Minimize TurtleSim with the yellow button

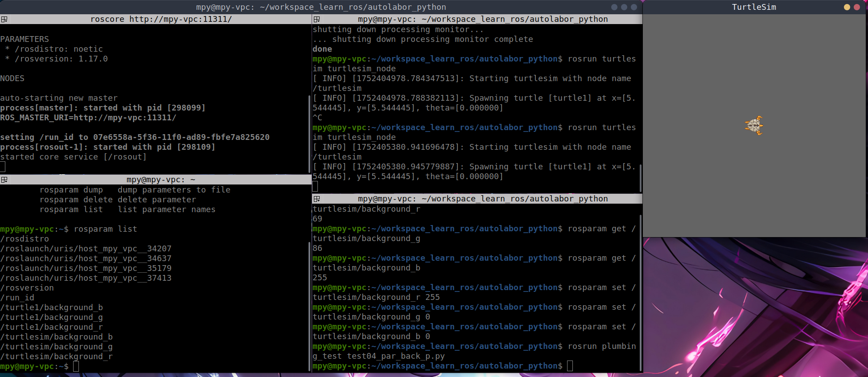point(847,7)
